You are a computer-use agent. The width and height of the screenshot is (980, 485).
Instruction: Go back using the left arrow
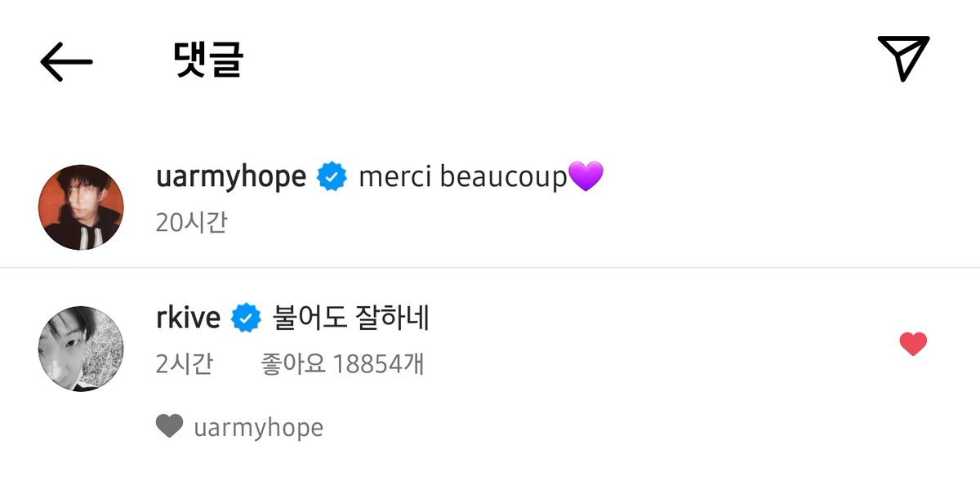(x=66, y=61)
